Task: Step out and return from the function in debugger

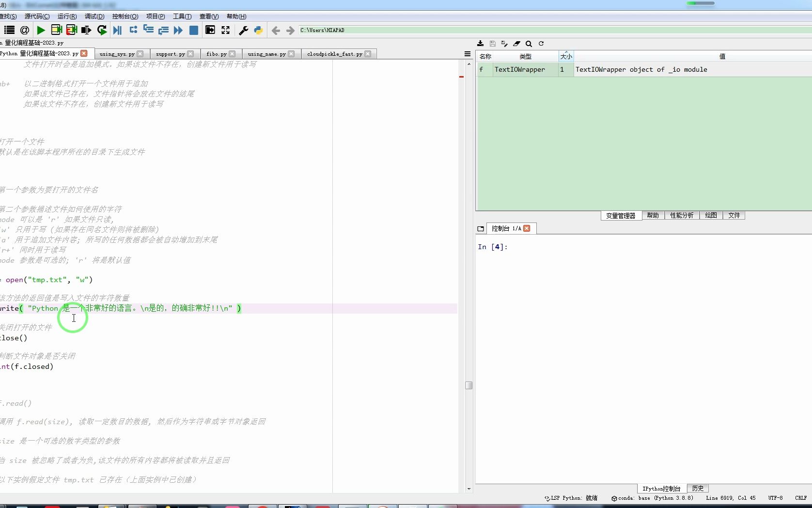Action: click(163, 30)
